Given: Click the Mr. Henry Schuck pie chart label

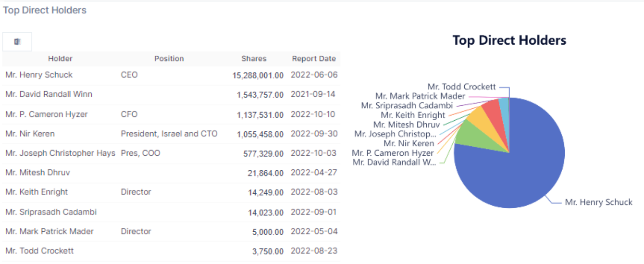Looking at the screenshot, I should click(598, 202).
